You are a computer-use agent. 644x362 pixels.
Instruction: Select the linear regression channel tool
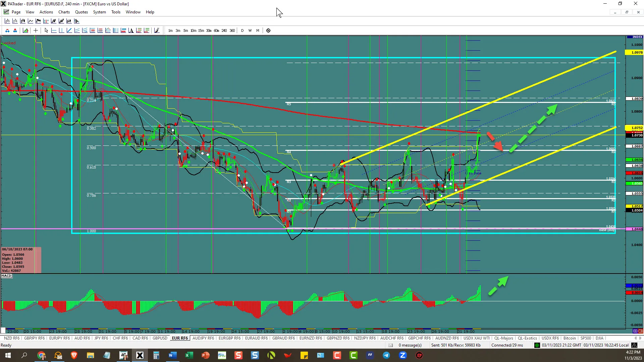(85, 31)
